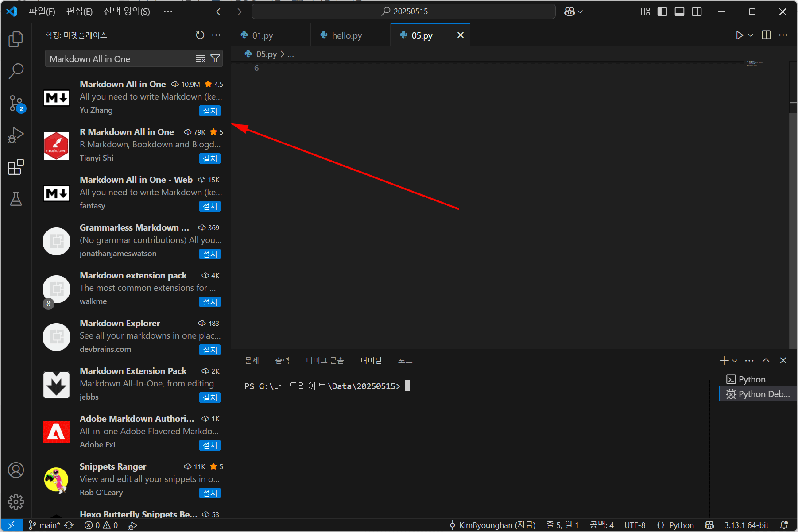Open the Accounts icon in activity bar
Screen dimensions: 798x532
point(16,470)
